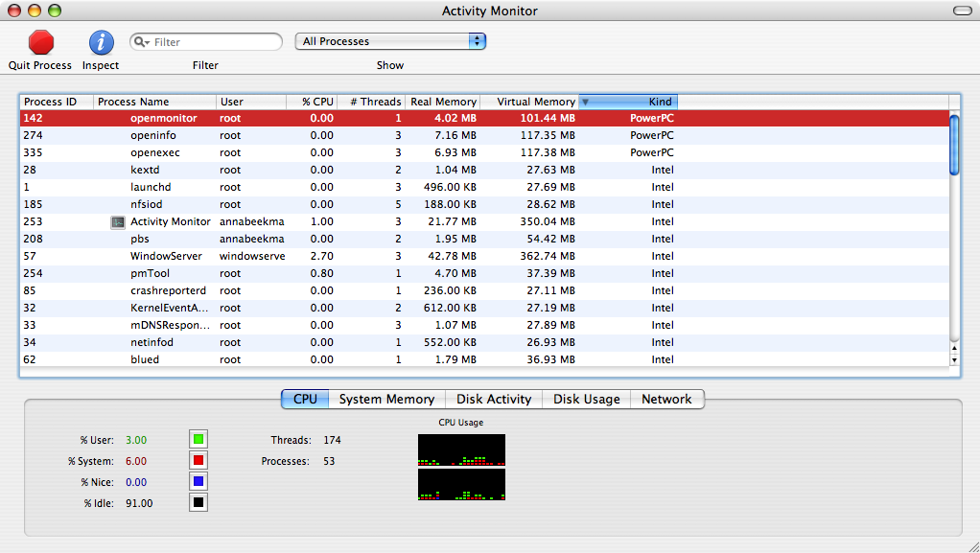Click the upper CPU Usage graph
Image resolution: width=980 pixels, height=553 pixels.
point(461,449)
